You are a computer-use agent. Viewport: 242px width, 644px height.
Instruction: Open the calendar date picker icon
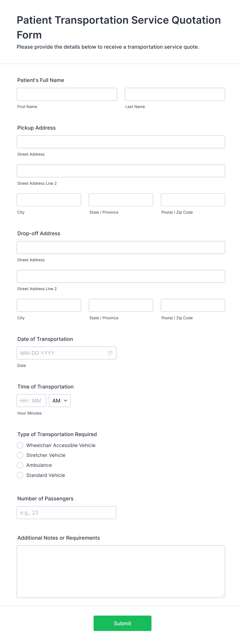point(110,353)
